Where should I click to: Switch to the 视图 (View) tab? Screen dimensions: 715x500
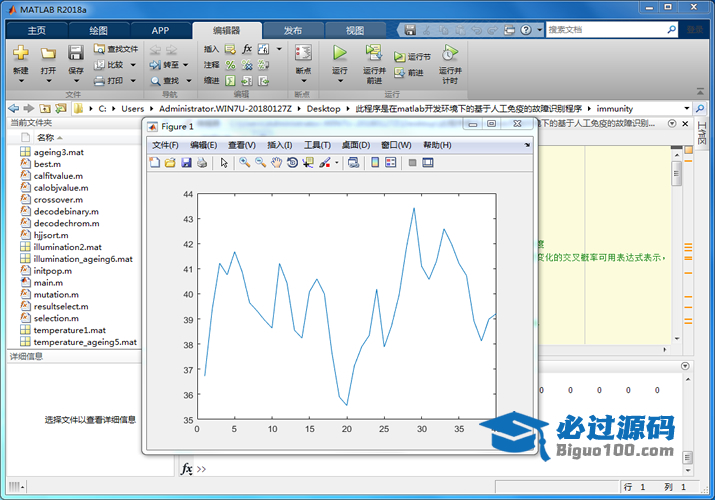click(x=355, y=31)
